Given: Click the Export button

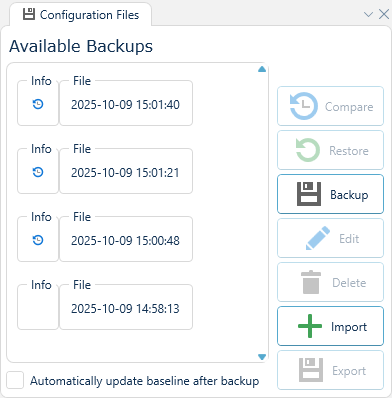Looking at the screenshot, I should click(x=330, y=370).
